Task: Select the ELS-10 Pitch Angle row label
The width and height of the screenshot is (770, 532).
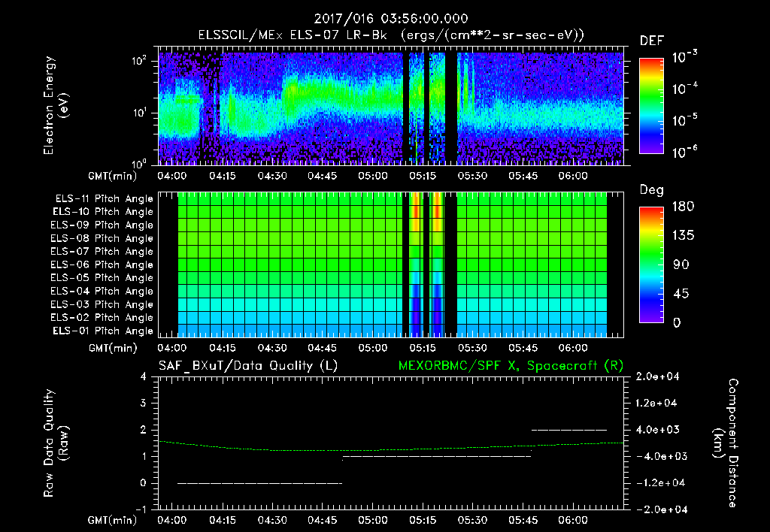Action: pos(103,212)
